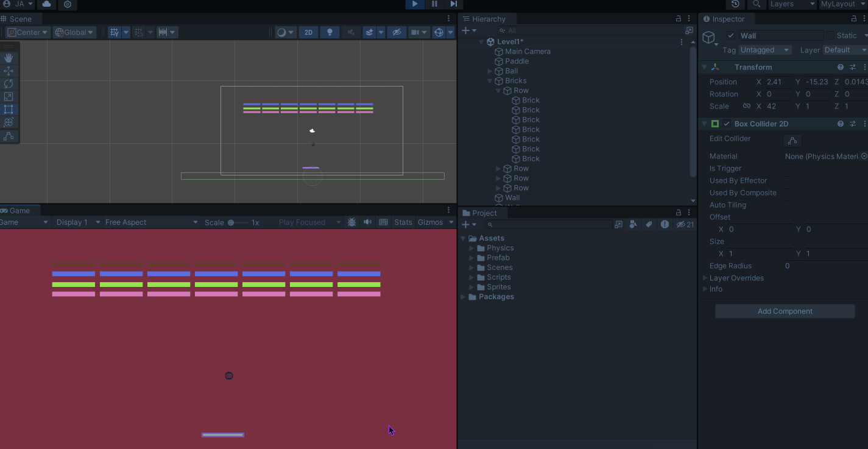Click the Step frame button

[x=453, y=4]
